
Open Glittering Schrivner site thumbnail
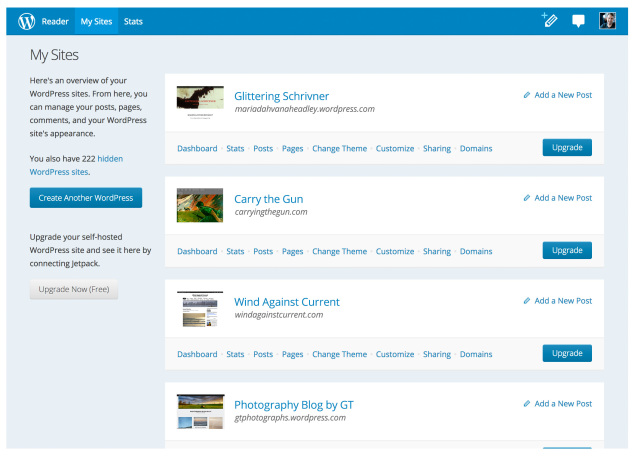200,103
